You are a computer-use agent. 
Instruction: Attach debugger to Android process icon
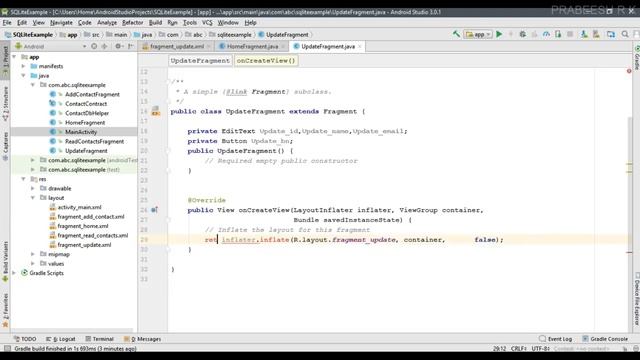click(x=558, y=35)
